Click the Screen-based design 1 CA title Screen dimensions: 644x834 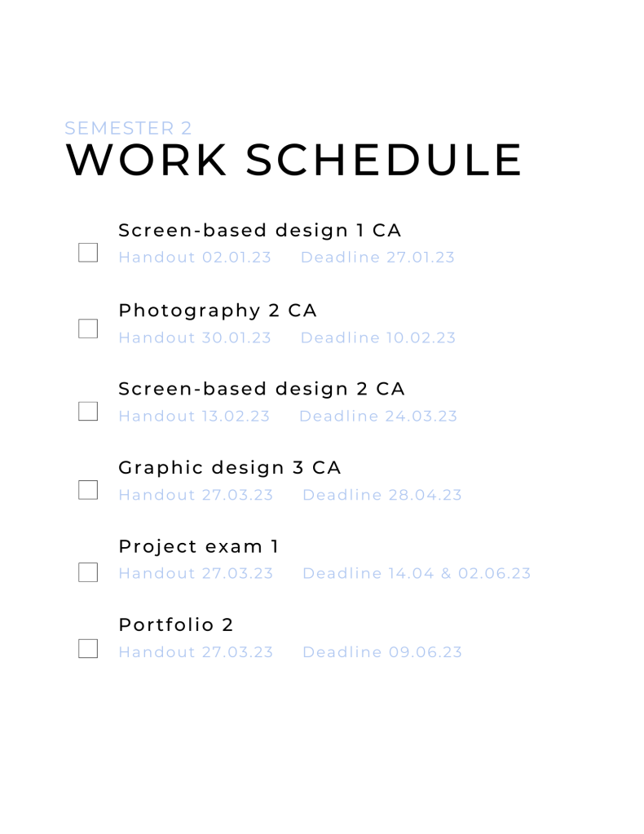coord(260,231)
